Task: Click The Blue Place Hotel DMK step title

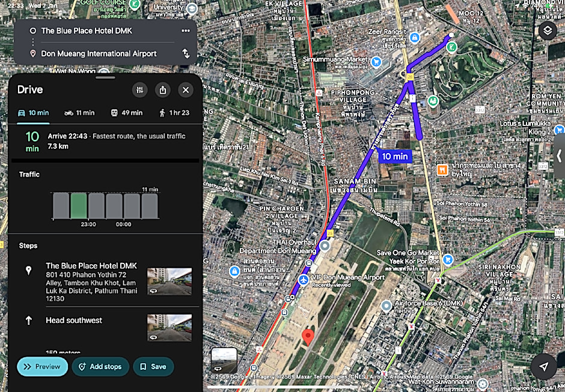Action: click(91, 266)
